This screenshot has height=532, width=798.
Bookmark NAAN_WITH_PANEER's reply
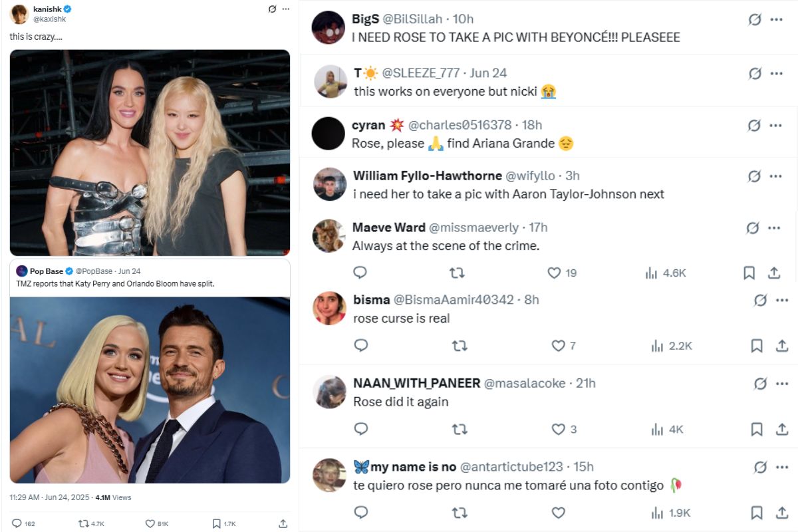point(756,430)
